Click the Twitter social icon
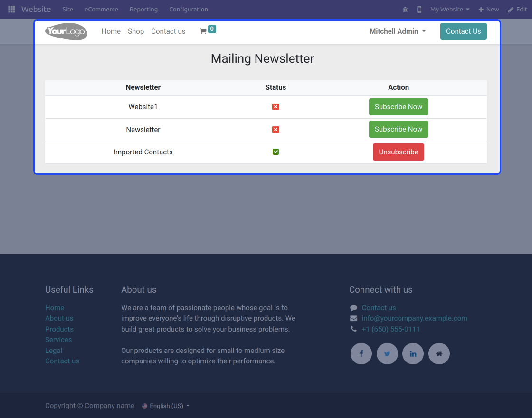This screenshot has width=532, height=418. (x=387, y=353)
